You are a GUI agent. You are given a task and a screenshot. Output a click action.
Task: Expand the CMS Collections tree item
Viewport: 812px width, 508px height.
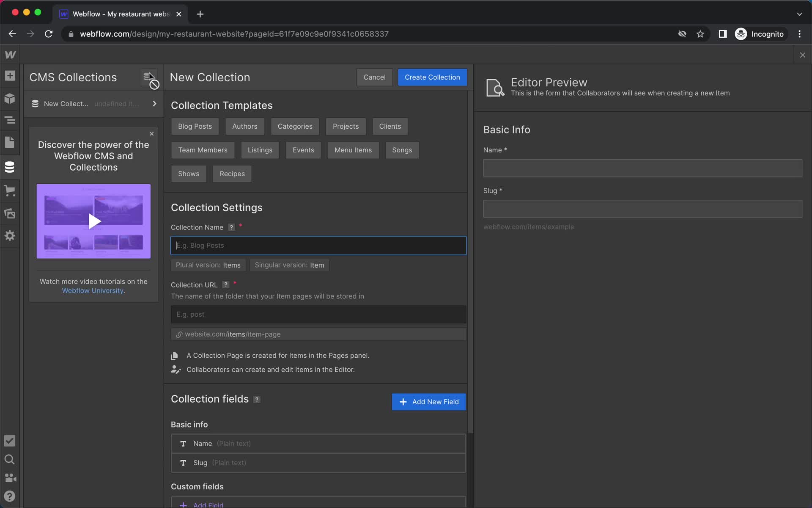click(154, 104)
